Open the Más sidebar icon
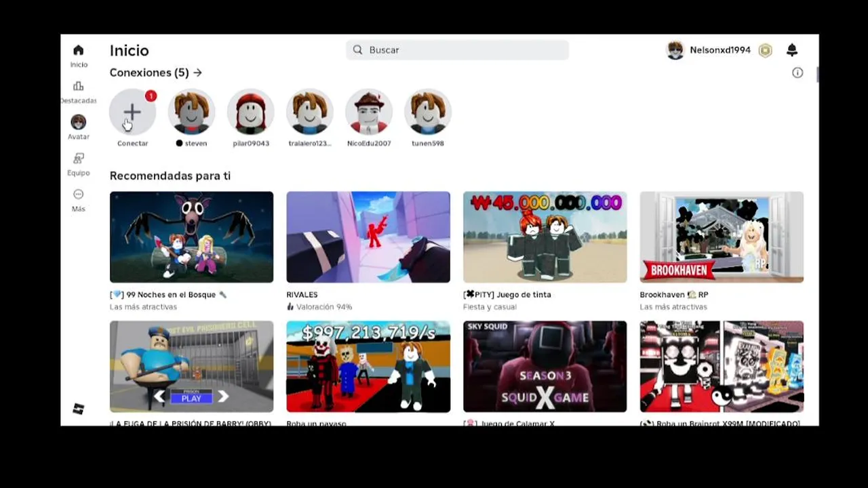The width and height of the screenshot is (868, 488). (x=79, y=194)
